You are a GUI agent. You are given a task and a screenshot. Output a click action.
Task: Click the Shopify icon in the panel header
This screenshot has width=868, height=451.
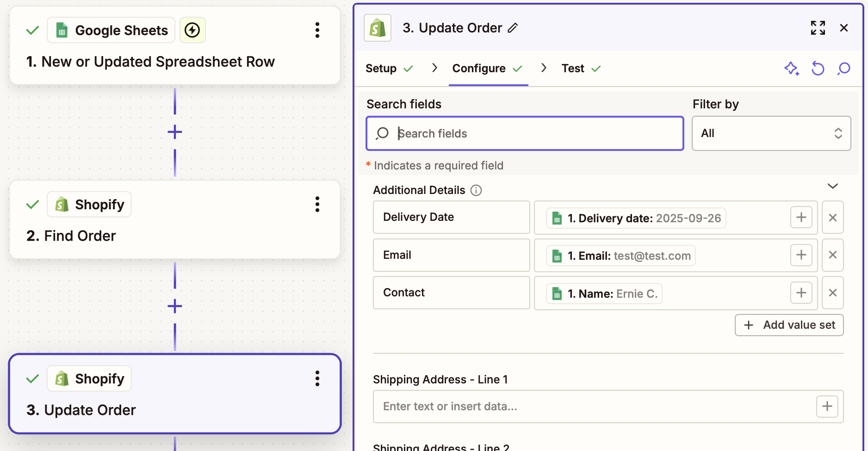click(x=378, y=28)
